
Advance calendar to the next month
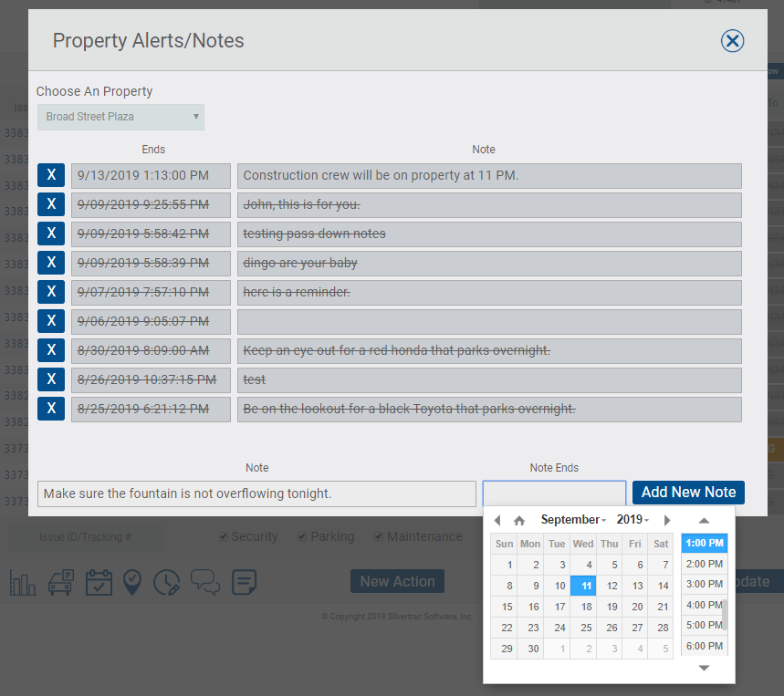pyautogui.click(x=667, y=520)
